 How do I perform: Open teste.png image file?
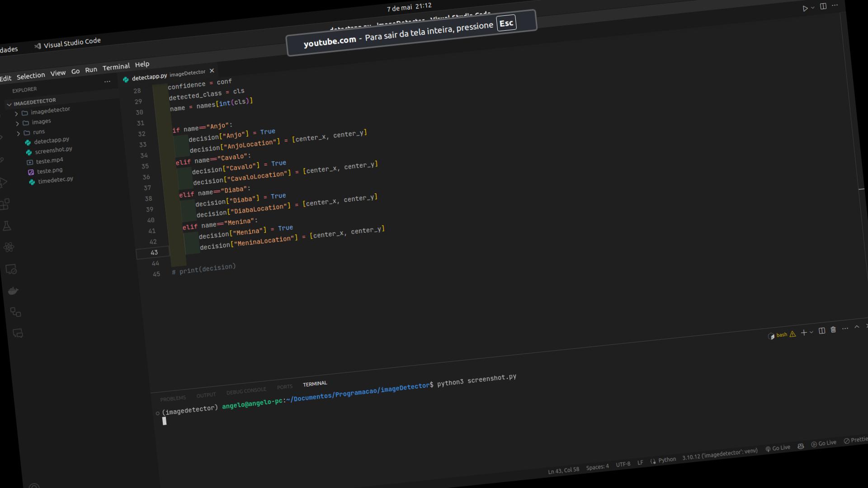(45, 171)
